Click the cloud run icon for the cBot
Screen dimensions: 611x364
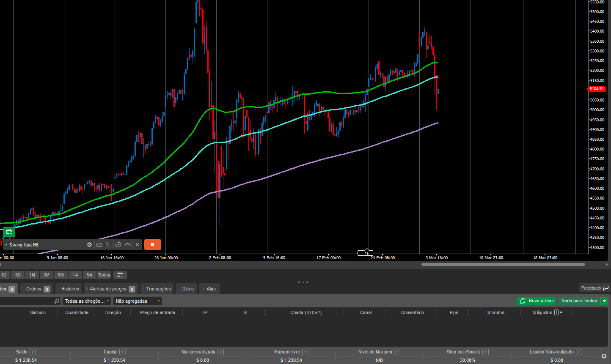[99, 245]
